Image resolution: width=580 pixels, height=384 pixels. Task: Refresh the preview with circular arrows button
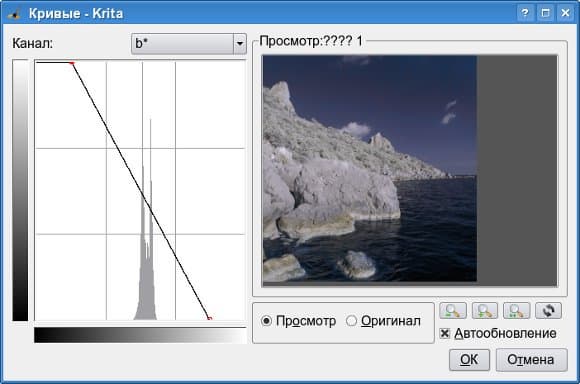pos(549,311)
